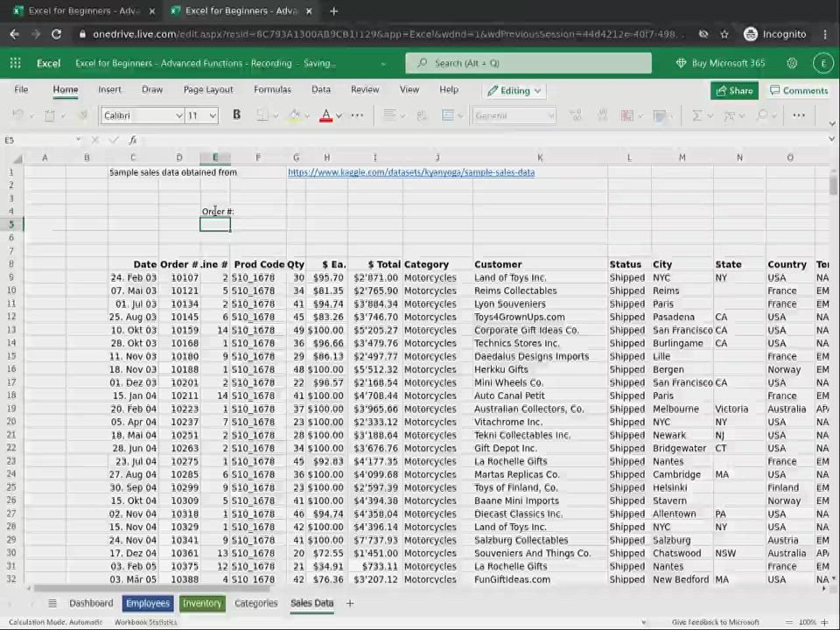Open more font options ellipsis

[357, 115]
